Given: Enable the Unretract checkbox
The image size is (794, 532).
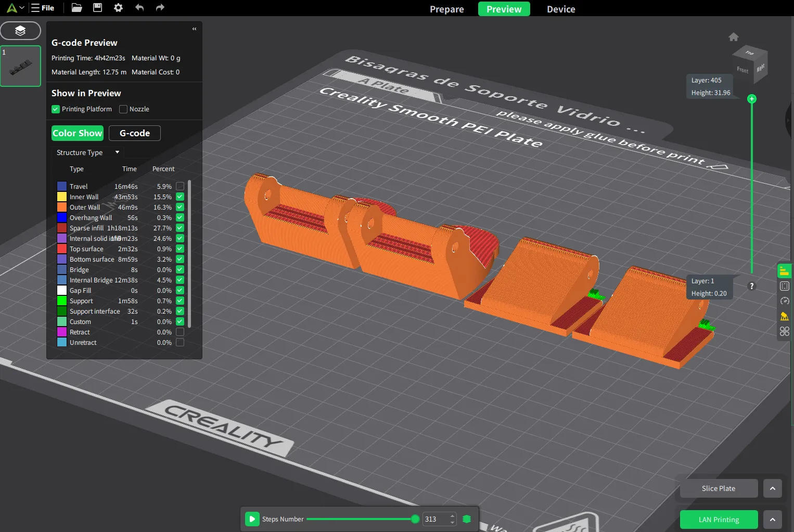Looking at the screenshot, I should click(180, 342).
